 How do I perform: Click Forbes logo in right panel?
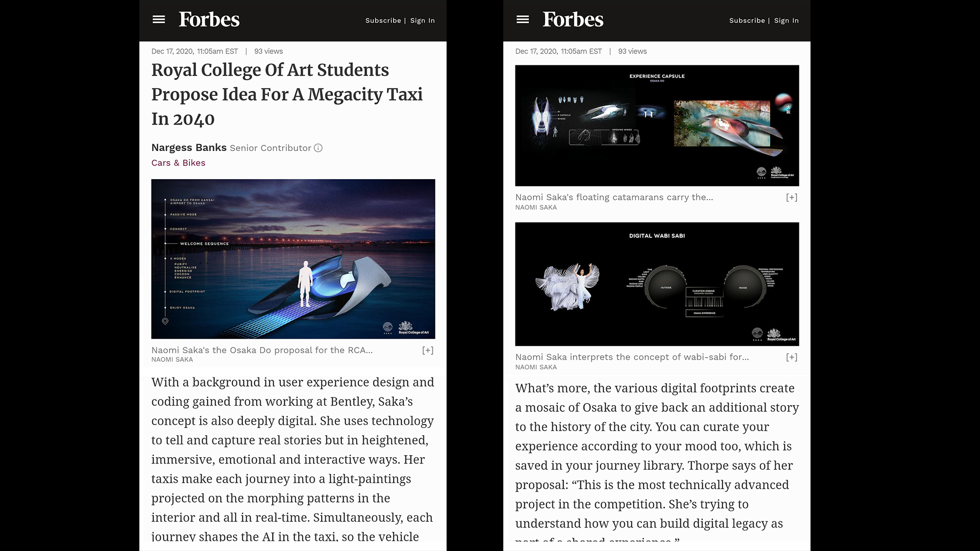[x=573, y=20]
